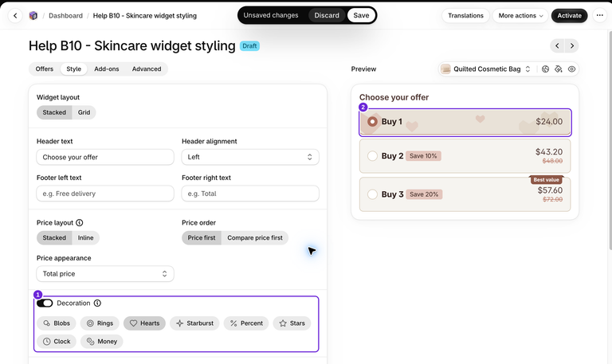612x364 pixels.
Task: Choose the Stars decoration
Action: pyautogui.click(x=292, y=323)
